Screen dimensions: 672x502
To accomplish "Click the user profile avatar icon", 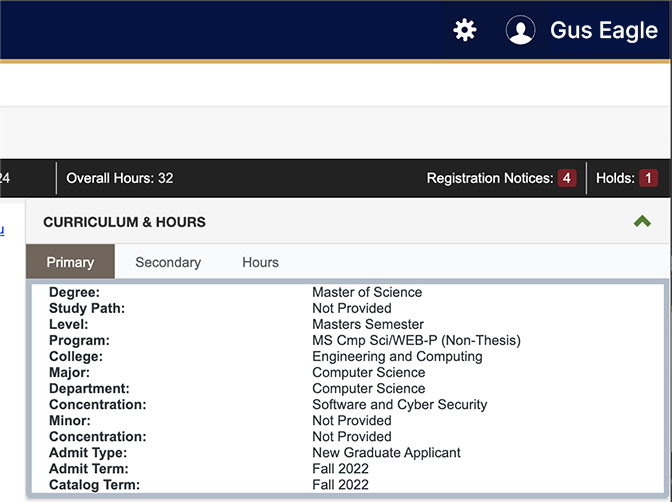I will (x=520, y=30).
